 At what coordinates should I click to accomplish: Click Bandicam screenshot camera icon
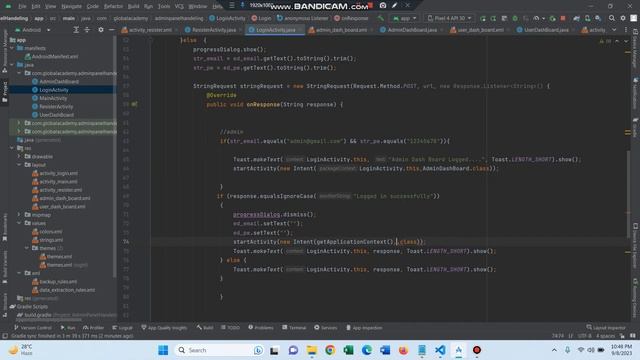click(x=383, y=5)
